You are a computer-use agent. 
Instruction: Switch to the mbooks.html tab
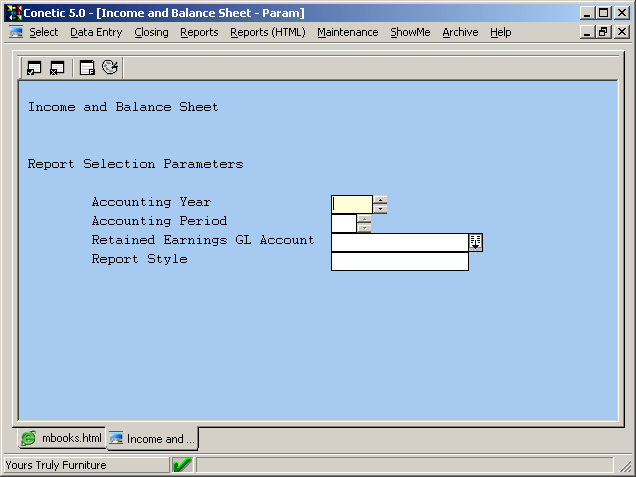tap(61, 439)
